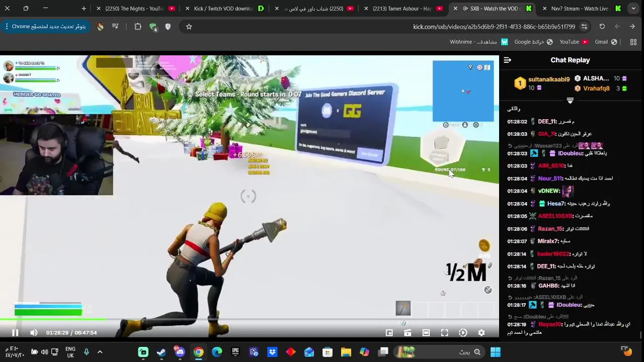This screenshot has width=644, height=362.
Task: Click the Chrome update available button
Action: (45, 26)
